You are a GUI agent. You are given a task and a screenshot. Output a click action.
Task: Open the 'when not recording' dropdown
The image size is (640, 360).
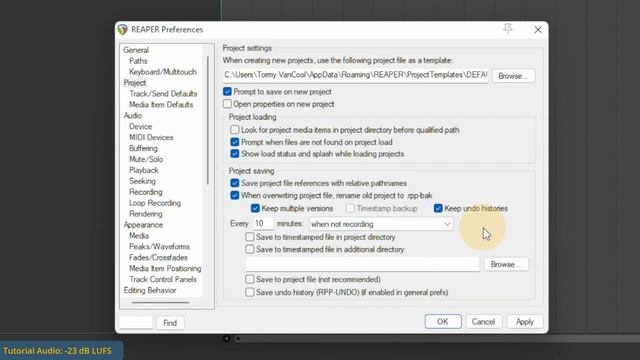point(380,224)
